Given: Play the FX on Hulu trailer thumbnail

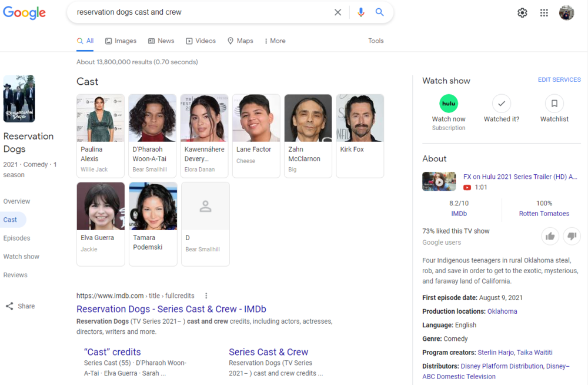Looking at the screenshot, I should pos(439,181).
